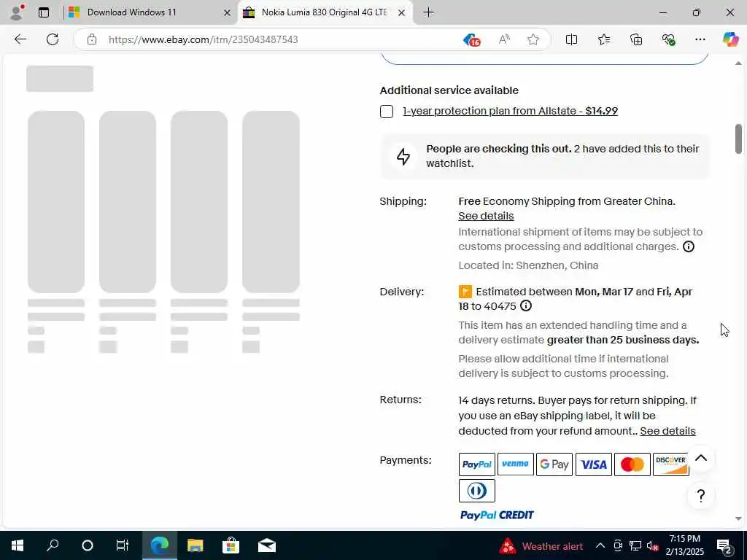This screenshot has height=560, width=747.
Task: Select the Nokia Lumia 830 Original 4G LTE tab
Action: pyautogui.click(x=325, y=12)
